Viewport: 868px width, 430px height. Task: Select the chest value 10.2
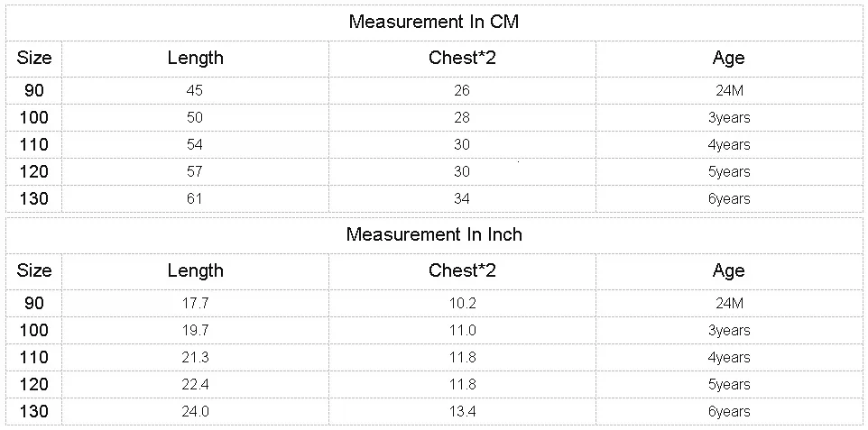click(462, 303)
